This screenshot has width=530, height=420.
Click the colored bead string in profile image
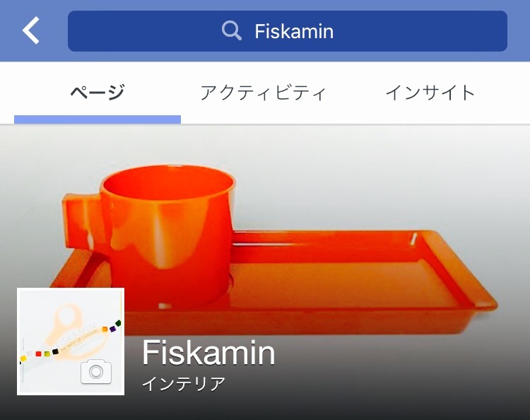click(70, 342)
